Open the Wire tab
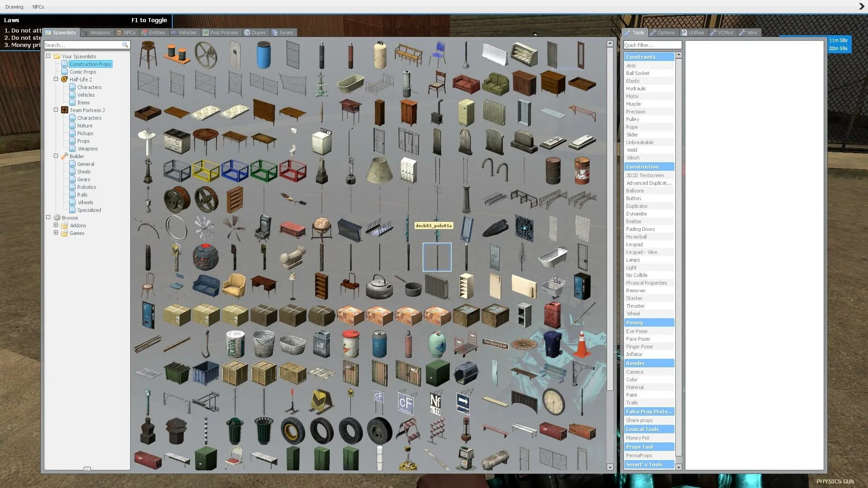868x488 pixels. point(749,33)
